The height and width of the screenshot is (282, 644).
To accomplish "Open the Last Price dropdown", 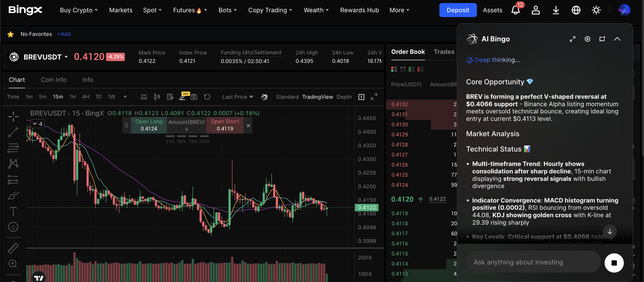I will [237, 97].
